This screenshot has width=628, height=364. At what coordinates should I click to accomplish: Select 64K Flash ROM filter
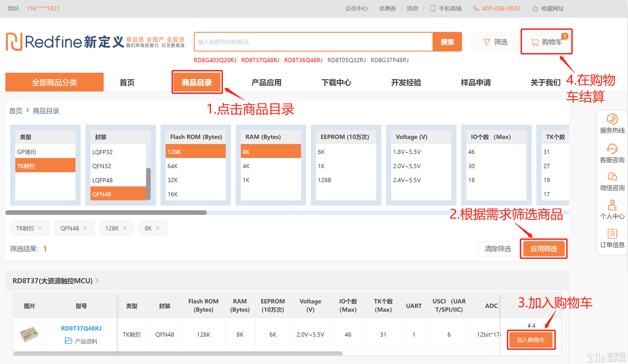[196, 166]
